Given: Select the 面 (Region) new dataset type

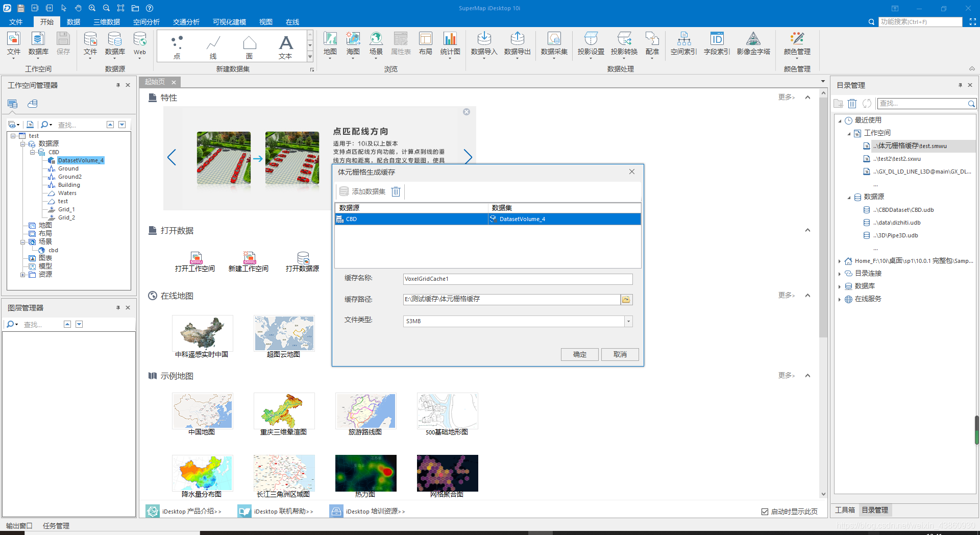Looking at the screenshot, I should coord(250,47).
